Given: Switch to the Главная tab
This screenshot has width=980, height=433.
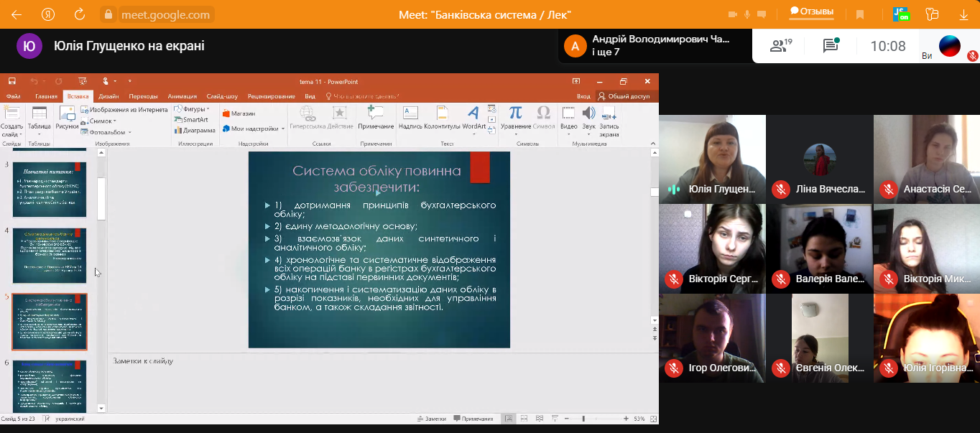Looking at the screenshot, I should pyautogui.click(x=46, y=96).
